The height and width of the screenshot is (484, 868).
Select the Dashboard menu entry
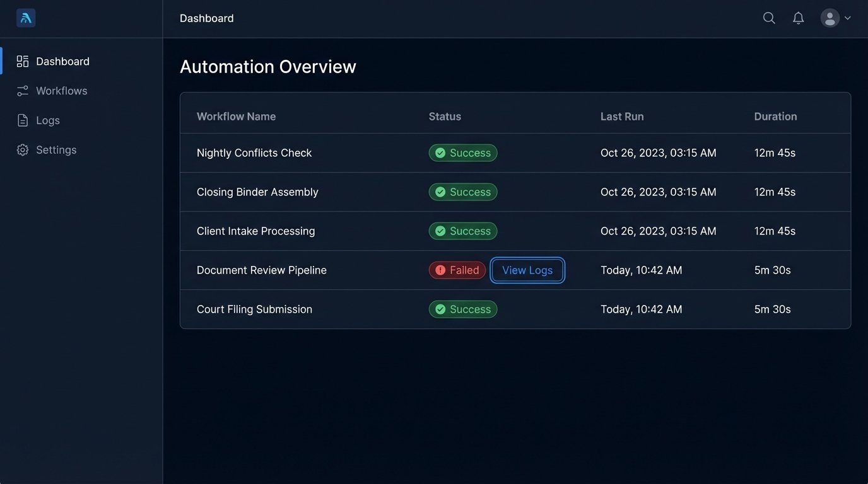point(62,60)
